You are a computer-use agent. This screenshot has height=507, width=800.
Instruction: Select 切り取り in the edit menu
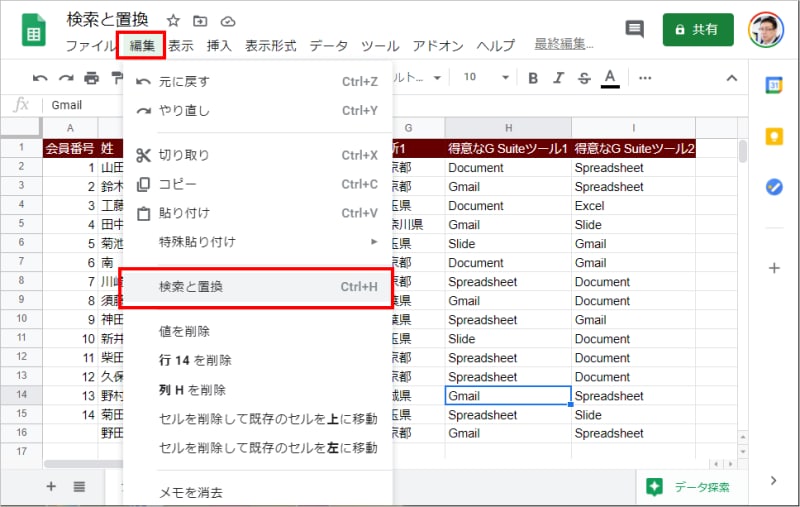pos(258,155)
